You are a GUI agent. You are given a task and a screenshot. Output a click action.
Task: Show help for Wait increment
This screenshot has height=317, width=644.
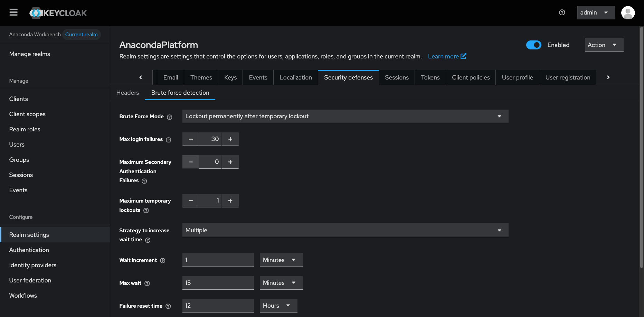click(x=163, y=261)
